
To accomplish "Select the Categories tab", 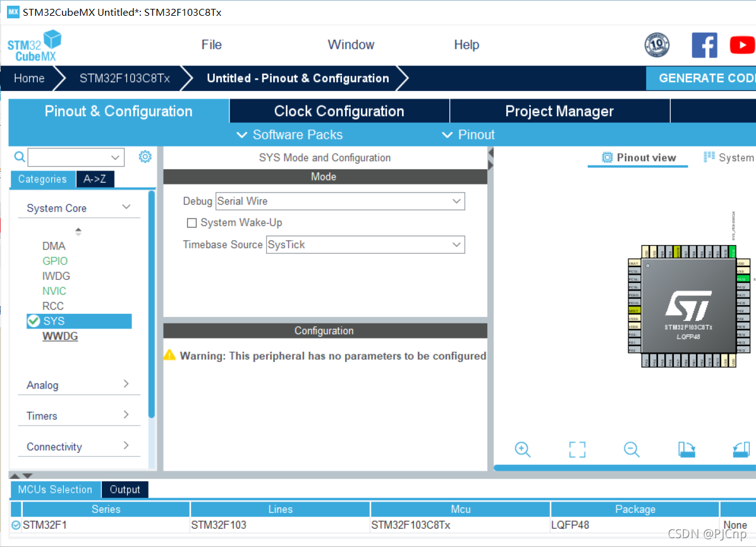I will [42, 179].
